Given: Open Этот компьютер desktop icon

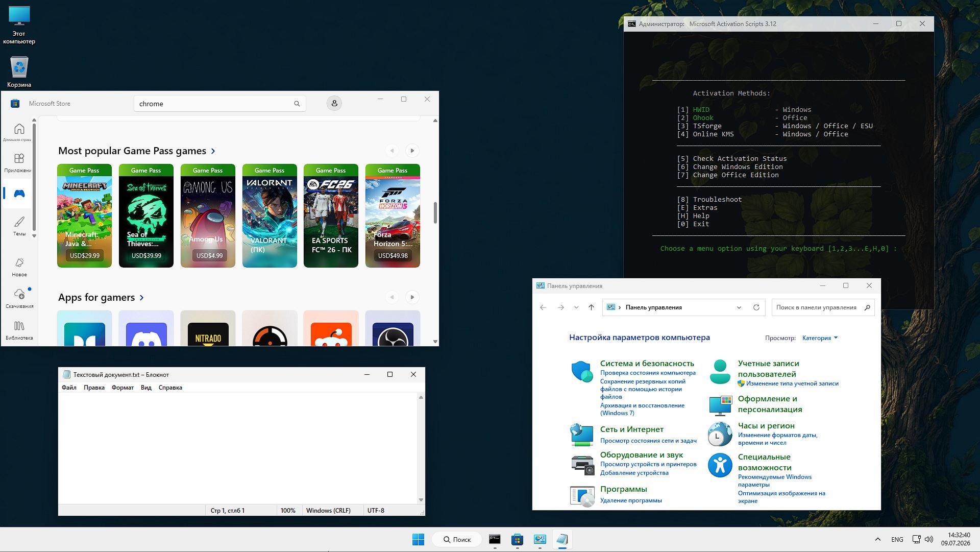Looking at the screenshot, I should pyautogui.click(x=19, y=25).
